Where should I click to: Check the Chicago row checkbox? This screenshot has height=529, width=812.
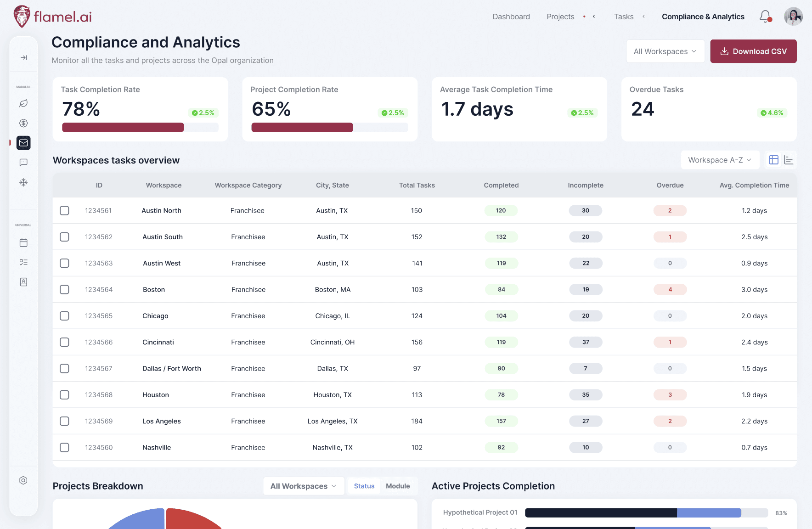tap(65, 316)
